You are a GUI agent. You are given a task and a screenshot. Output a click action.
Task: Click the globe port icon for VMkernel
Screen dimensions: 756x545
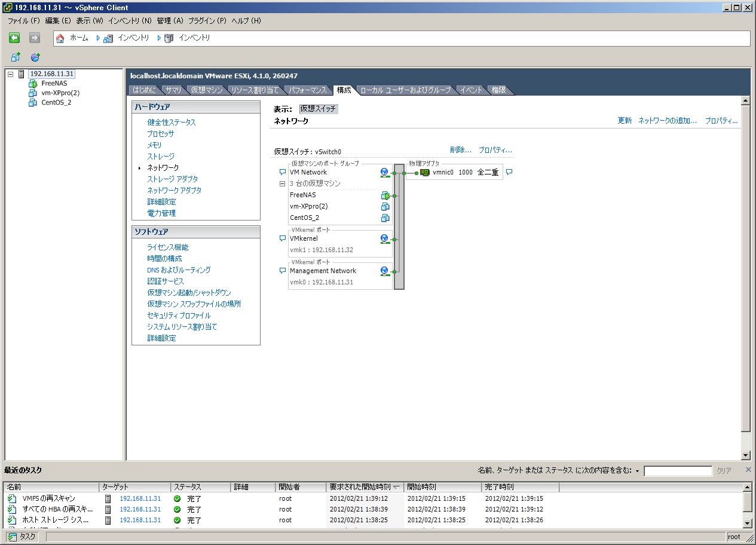(x=385, y=238)
